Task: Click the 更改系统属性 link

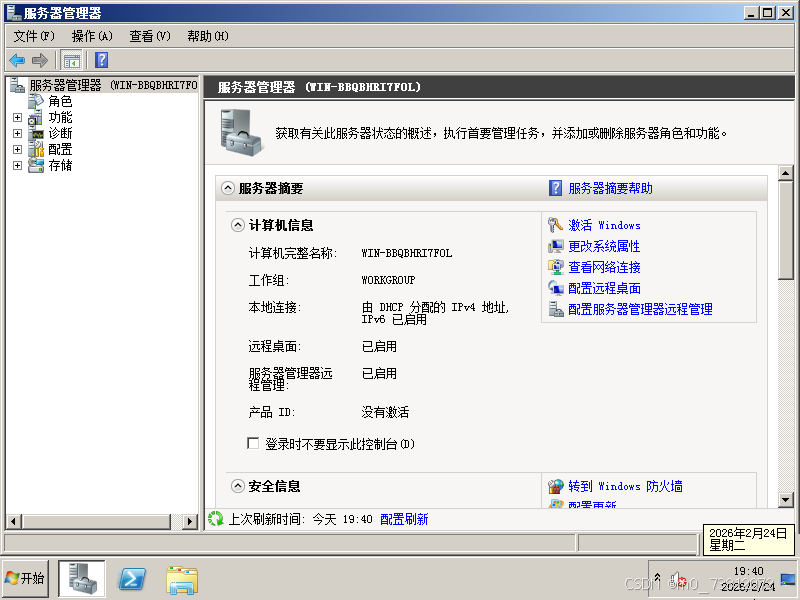Action: pos(604,246)
